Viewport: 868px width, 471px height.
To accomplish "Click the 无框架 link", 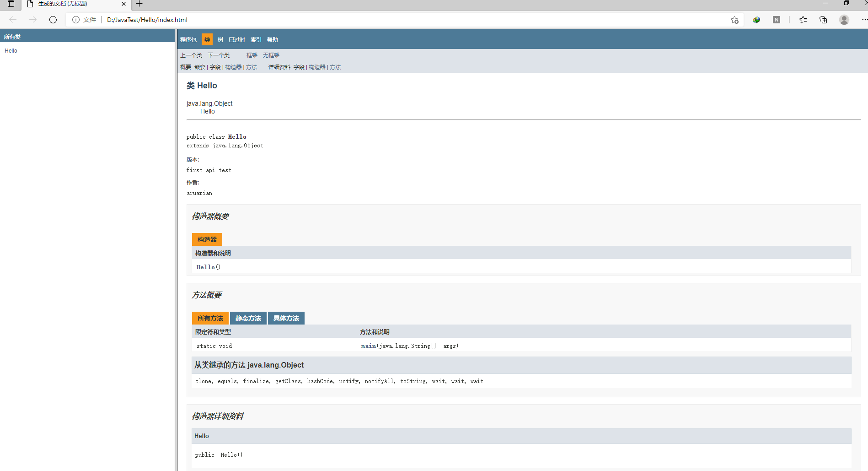I will tap(271, 55).
